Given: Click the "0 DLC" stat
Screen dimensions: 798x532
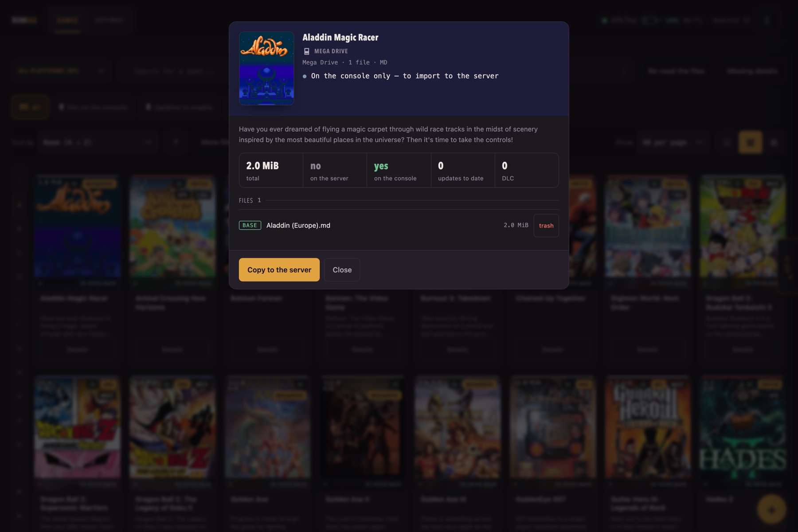Looking at the screenshot, I should coord(526,170).
